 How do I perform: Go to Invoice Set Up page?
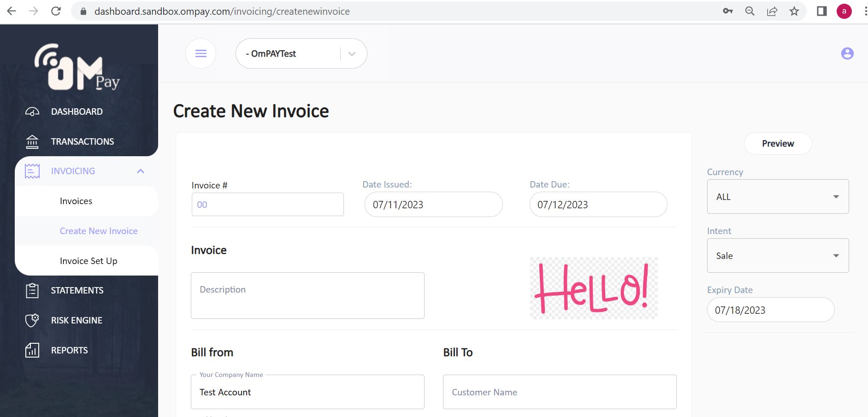89,261
